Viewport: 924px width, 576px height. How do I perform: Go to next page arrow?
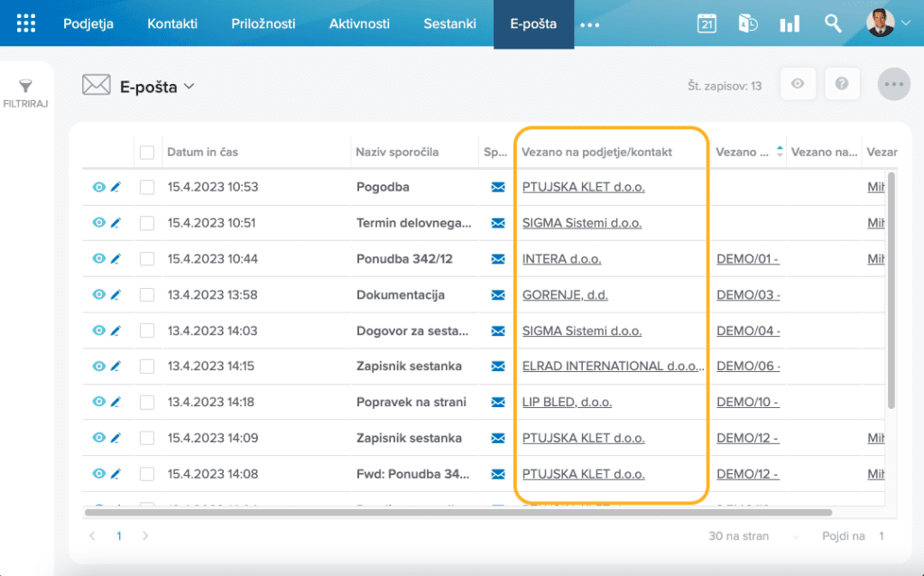click(x=145, y=536)
